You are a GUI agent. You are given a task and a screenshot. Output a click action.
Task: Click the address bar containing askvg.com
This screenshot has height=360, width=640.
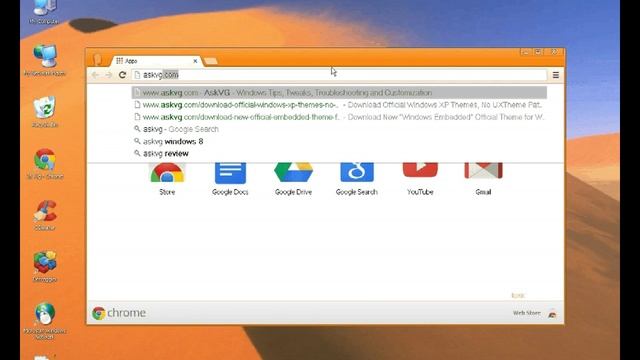[339, 75]
